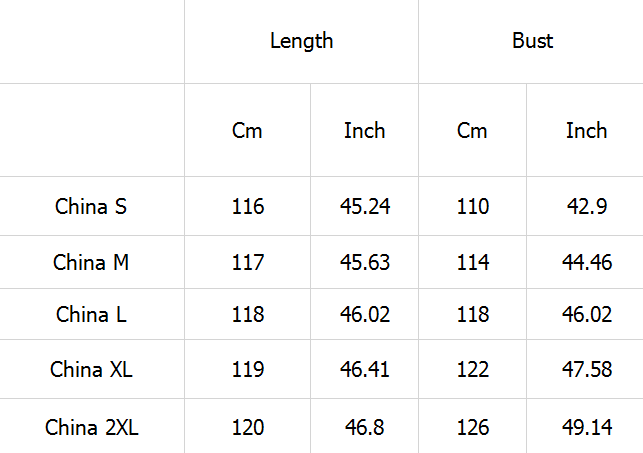This screenshot has width=643, height=453.
Task: Select the 42.9 bust inch cell
Action: (x=586, y=206)
